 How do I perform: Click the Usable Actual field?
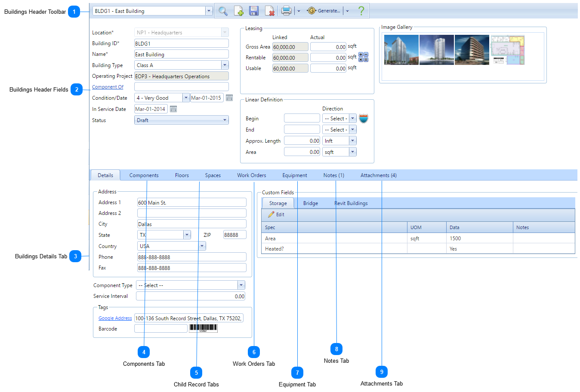pyautogui.click(x=328, y=68)
